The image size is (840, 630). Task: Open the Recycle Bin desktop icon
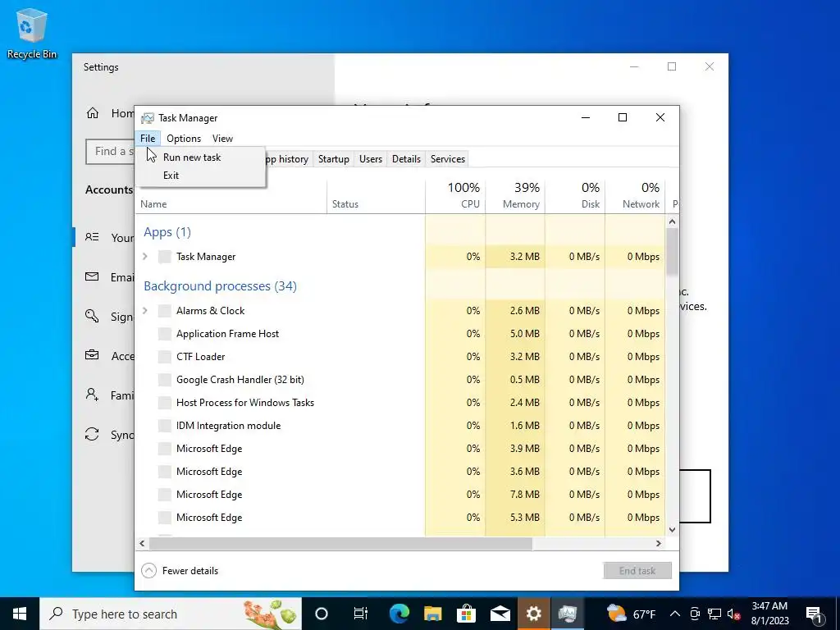[x=32, y=33]
